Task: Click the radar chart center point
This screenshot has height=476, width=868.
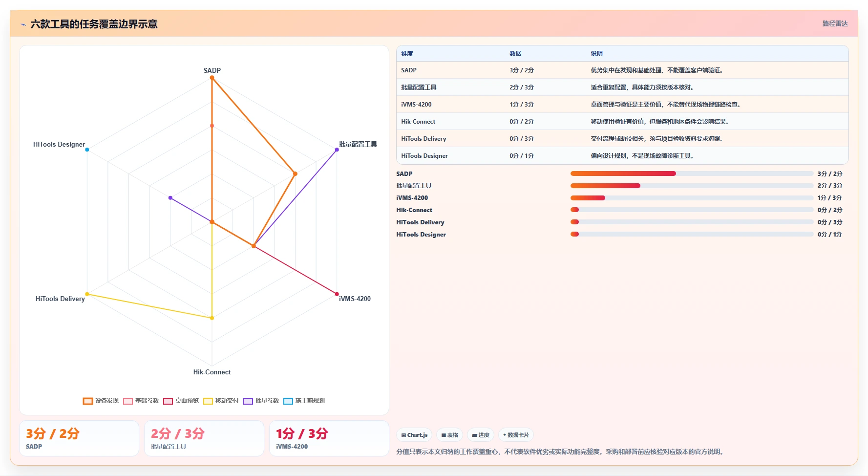Action: [212, 222]
